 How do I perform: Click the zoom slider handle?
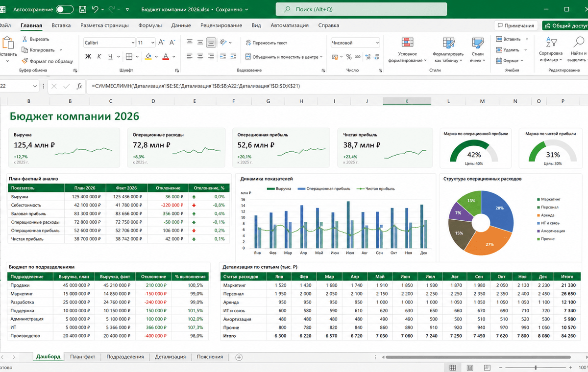tap(536, 368)
